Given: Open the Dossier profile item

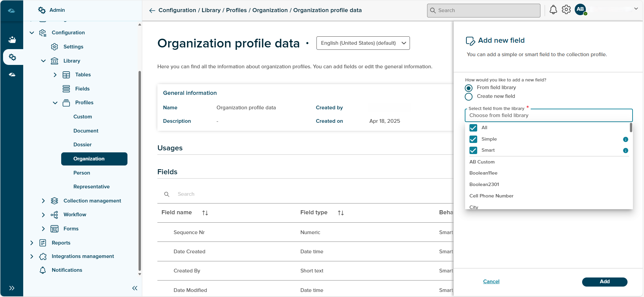Looking at the screenshot, I should coord(82,145).
